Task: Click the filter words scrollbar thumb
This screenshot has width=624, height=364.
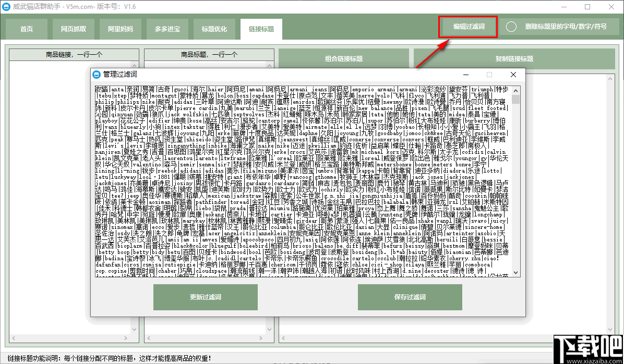Action: pos(516,99)
